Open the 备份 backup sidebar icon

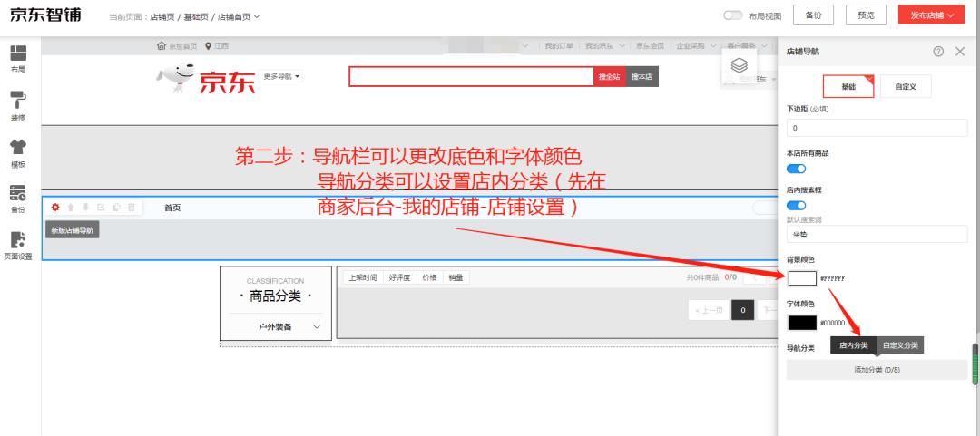[18, 199]
